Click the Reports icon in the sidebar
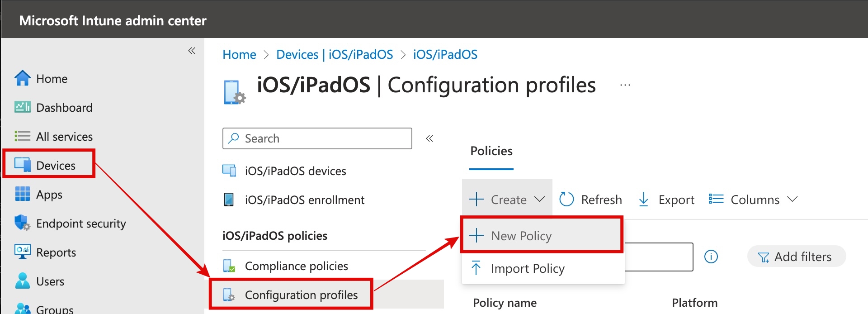Viewport: 868px width, 314px height. [23, 252]
